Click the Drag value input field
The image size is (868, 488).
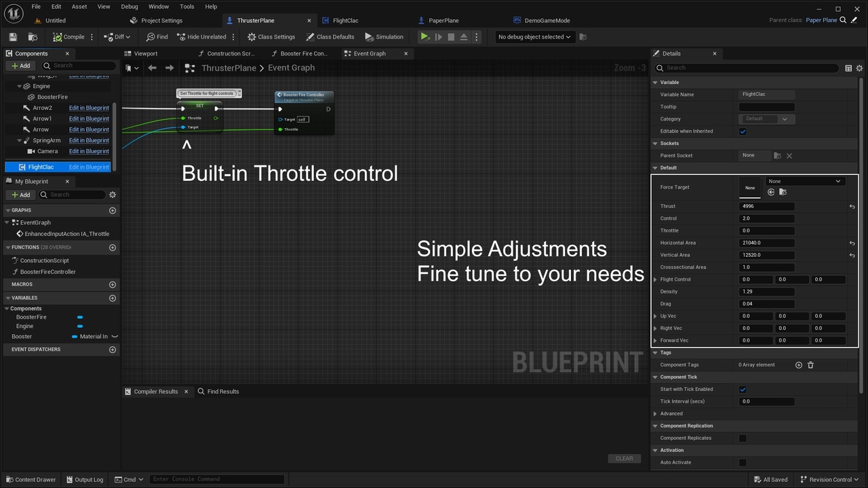[767, 304]
